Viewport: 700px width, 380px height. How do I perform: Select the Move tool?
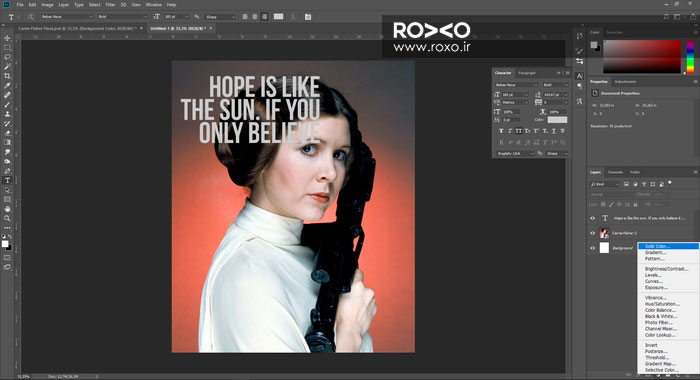coord(7,38)
